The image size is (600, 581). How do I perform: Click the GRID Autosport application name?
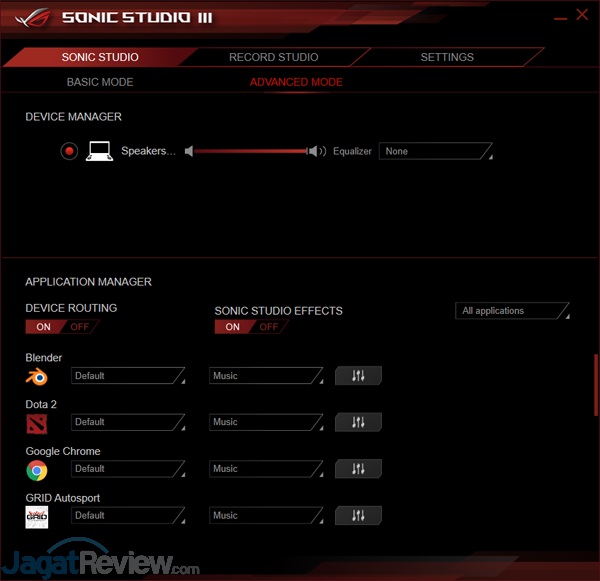point(63,498)
